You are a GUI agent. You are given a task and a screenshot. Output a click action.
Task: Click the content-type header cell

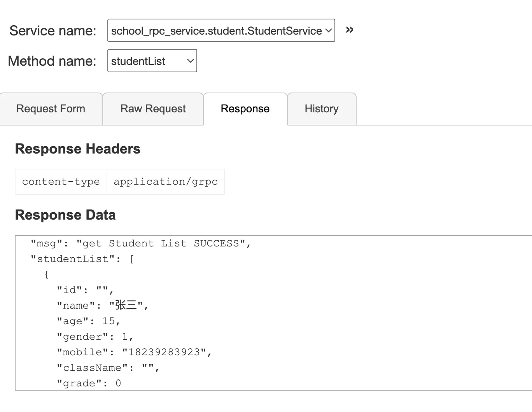61,182
